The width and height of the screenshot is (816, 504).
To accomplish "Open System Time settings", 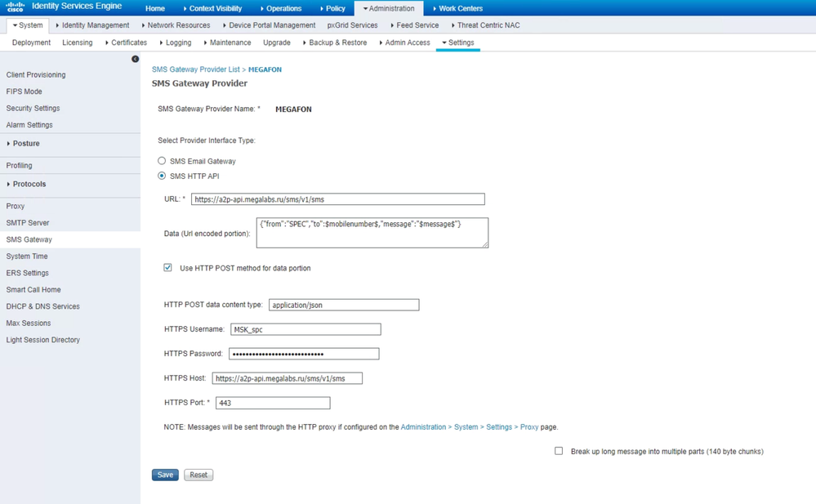I will pos(26,256).
